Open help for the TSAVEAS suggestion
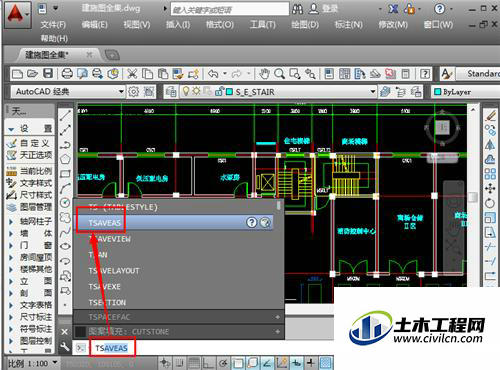 coord(252,222)
